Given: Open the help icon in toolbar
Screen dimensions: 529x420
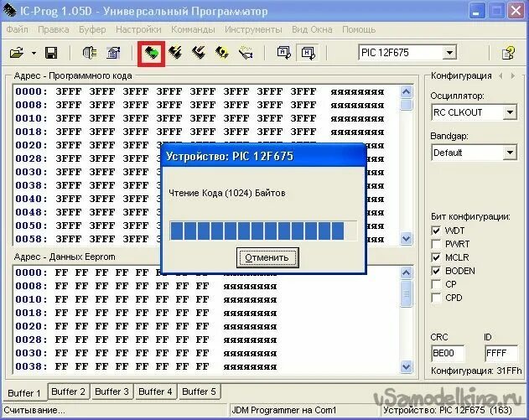Looking at the screenshot, I should click(x=508, y=53).
